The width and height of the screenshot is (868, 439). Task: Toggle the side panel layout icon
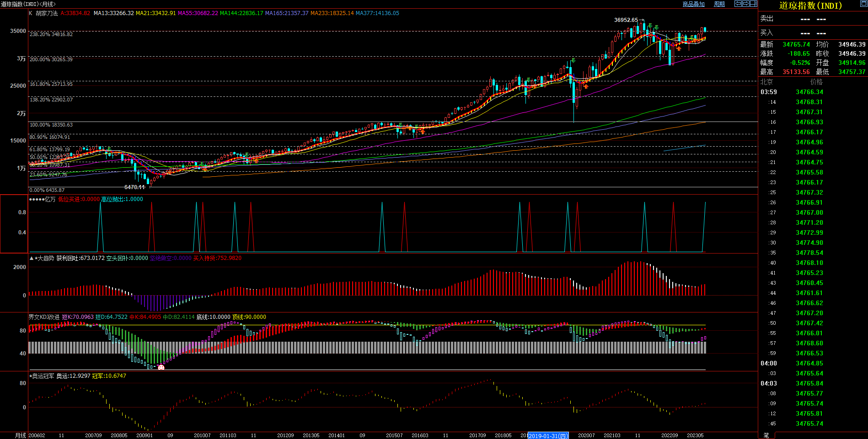pyautogui.click(x=754, y=4)
